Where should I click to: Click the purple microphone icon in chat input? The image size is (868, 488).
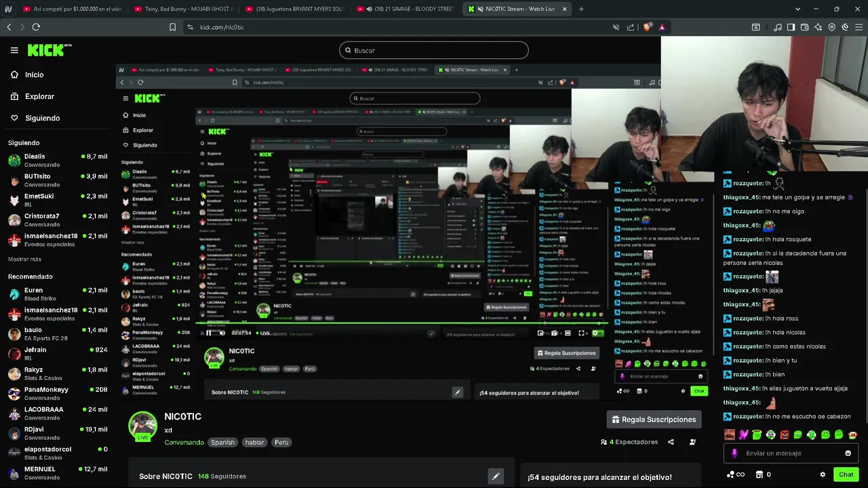click(734, 453)
